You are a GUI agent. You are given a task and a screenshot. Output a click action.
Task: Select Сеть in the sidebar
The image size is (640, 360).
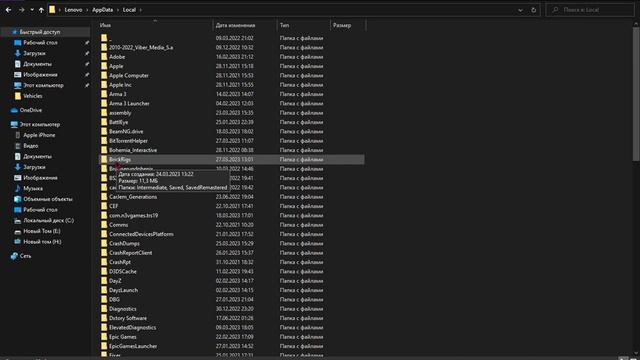[x=25, y=256]
